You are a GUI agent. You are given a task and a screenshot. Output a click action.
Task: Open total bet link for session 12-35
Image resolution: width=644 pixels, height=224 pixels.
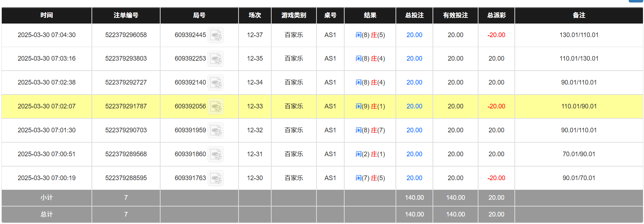(x=414, y=58)
